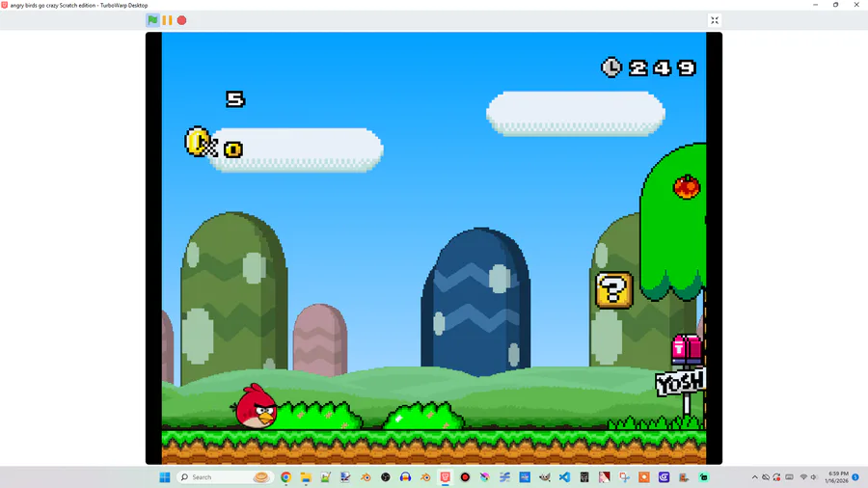
Task: Open the blue notification badge in tray
Action: tap(855, 477)
